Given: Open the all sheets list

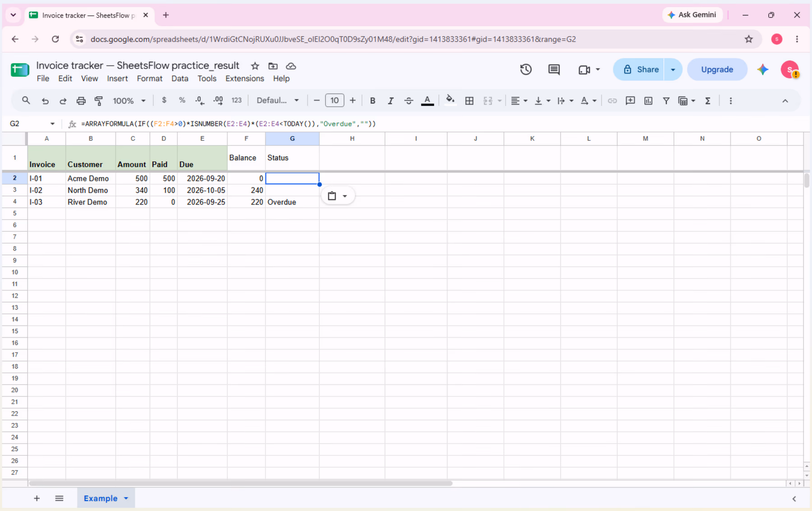Looking at the screenshot, I should tap(59, 498).
